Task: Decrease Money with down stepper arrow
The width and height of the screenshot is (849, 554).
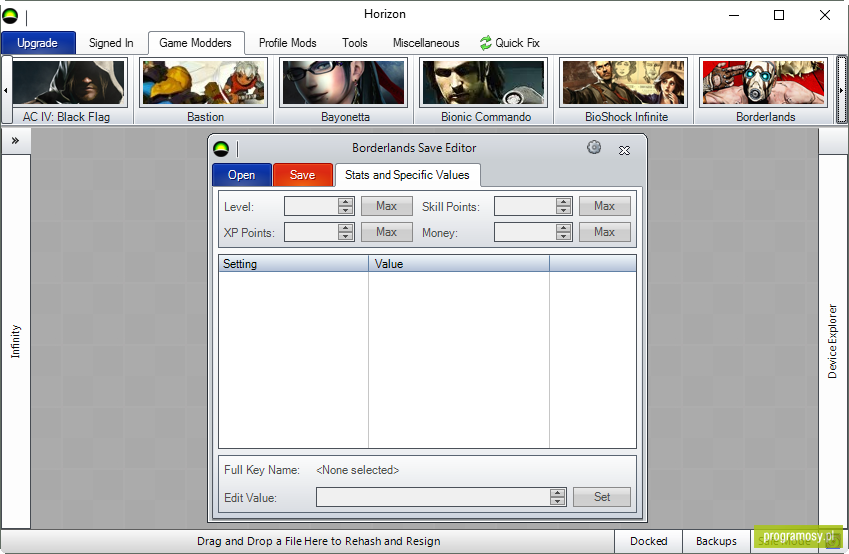Action: coord(564,237)
